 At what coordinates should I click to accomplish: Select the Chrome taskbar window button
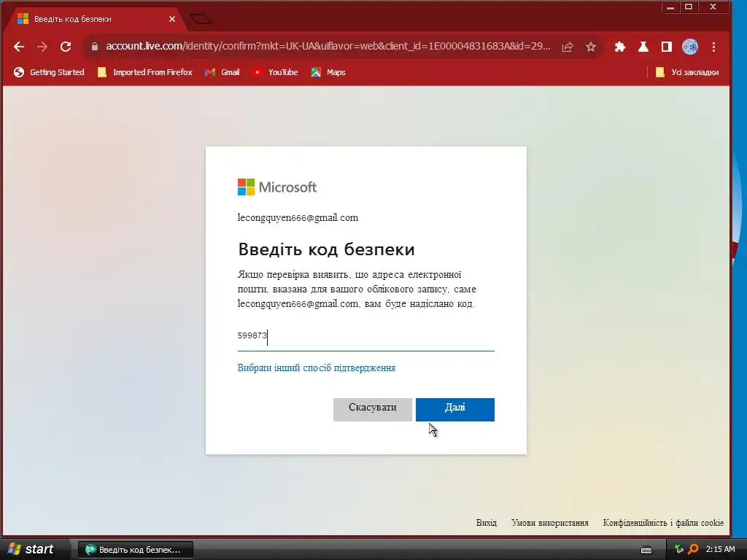pos(136,550)
